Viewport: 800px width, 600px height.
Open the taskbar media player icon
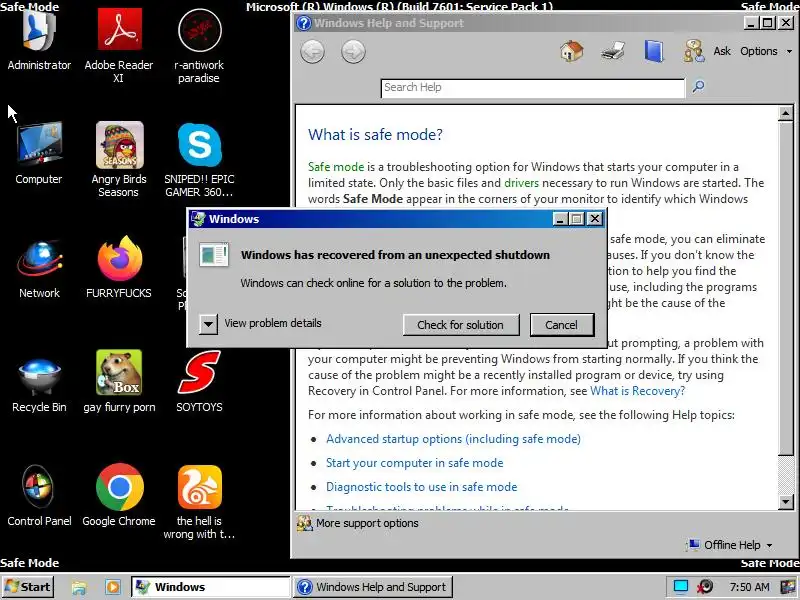113,587
